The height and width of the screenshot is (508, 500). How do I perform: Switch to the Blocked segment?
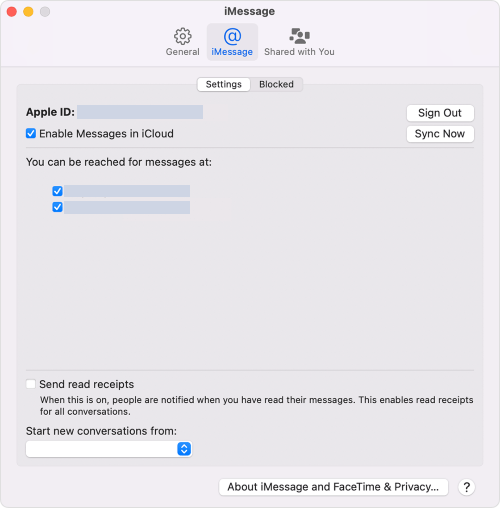pos(276,84)
